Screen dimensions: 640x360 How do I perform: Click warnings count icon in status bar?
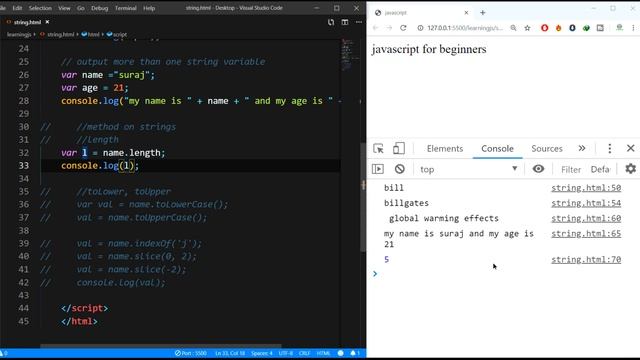(4, 353)
